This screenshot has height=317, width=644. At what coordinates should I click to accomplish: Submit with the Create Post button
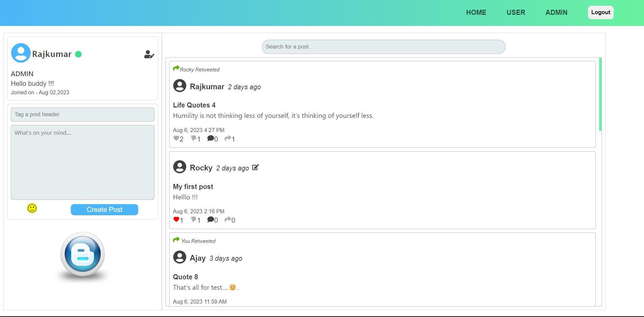pos(105,210)
